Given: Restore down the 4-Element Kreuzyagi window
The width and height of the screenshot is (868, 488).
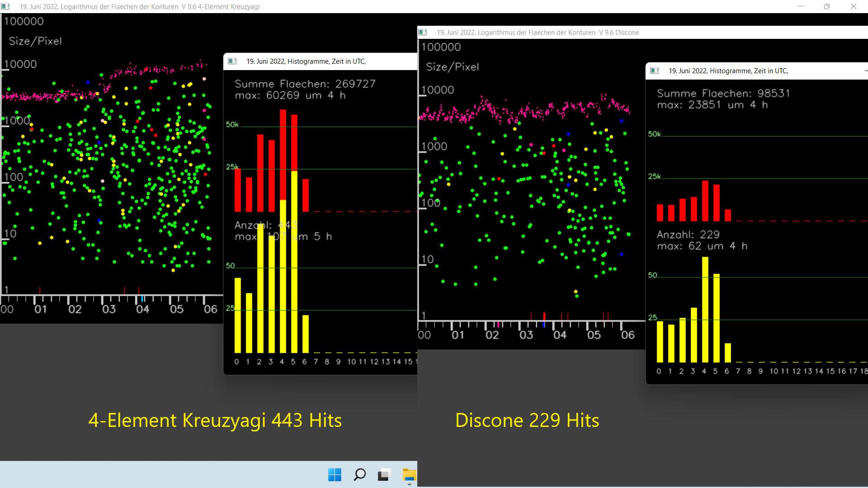Looking at the screenshot, I should pyautogui.click(x=826, y=6).
